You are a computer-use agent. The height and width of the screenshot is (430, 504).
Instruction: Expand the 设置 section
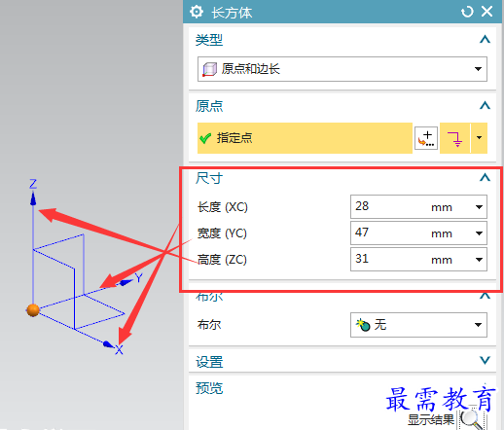coord(485,360)
